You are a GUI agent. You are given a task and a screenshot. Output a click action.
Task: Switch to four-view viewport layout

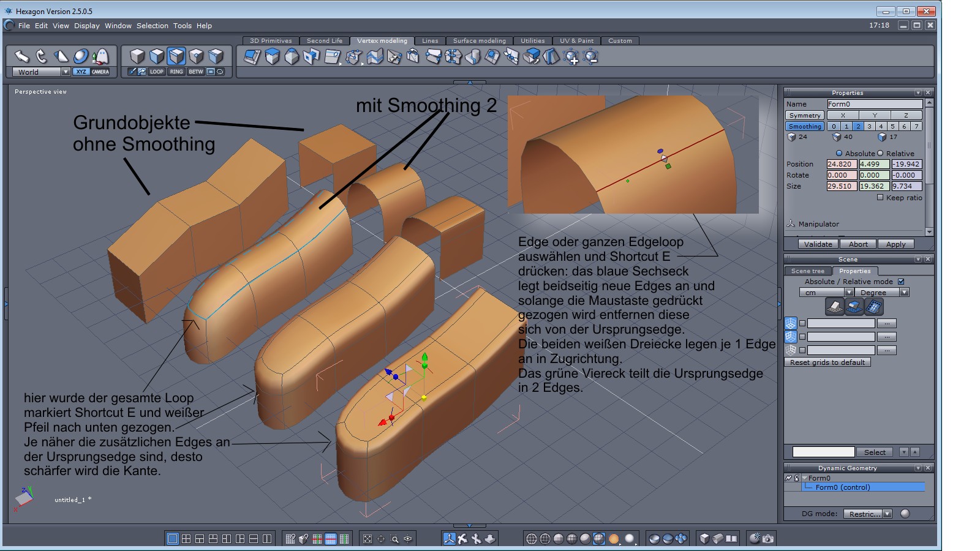coord(186,539)
